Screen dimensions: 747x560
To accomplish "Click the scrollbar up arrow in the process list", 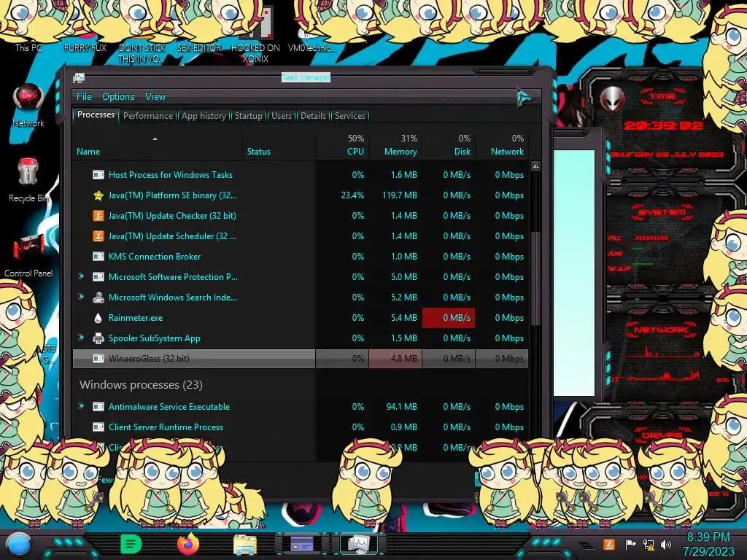I will coord(535,167).
